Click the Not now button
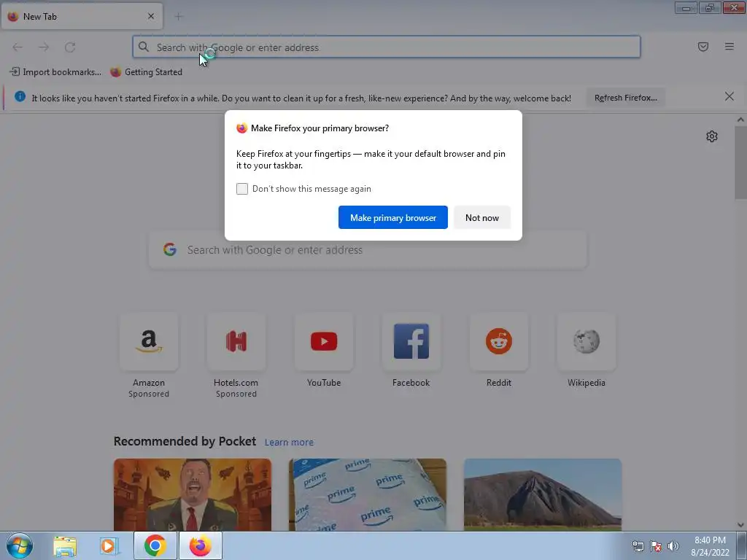 click(x=482, y=217)
